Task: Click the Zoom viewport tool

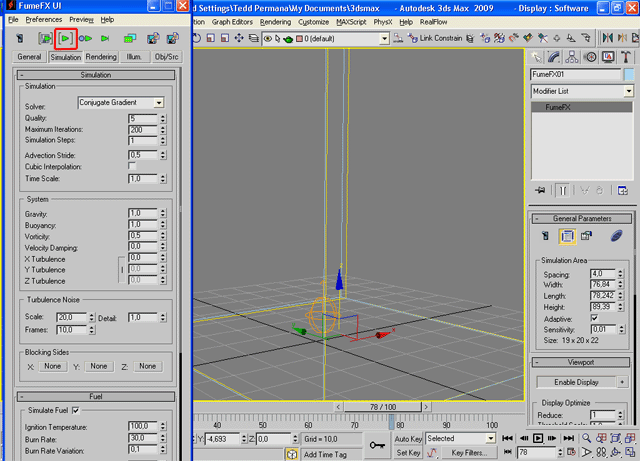Action: click(x=586, y=438)
